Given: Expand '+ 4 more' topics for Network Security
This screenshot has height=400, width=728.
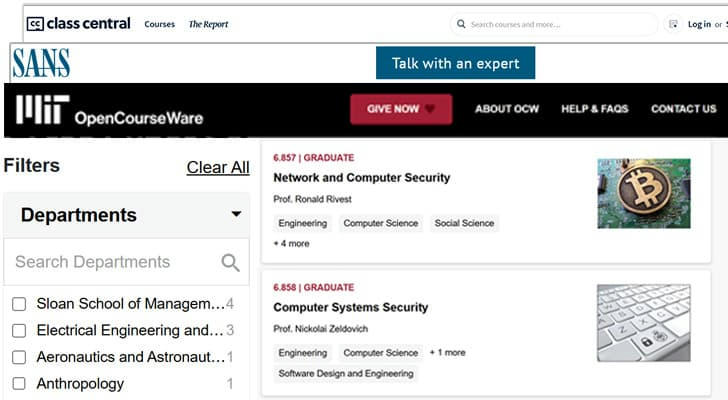Looking at the screenshot, I should tap(291, 243).
